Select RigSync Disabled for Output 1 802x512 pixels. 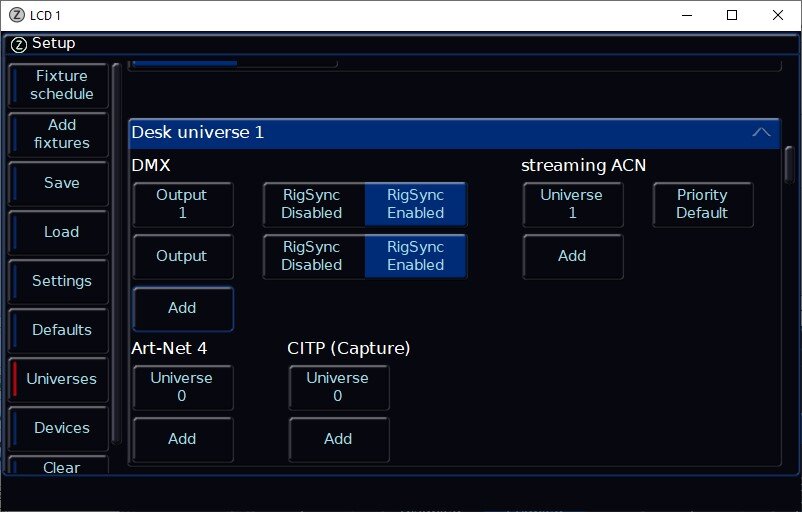point(312,204)
